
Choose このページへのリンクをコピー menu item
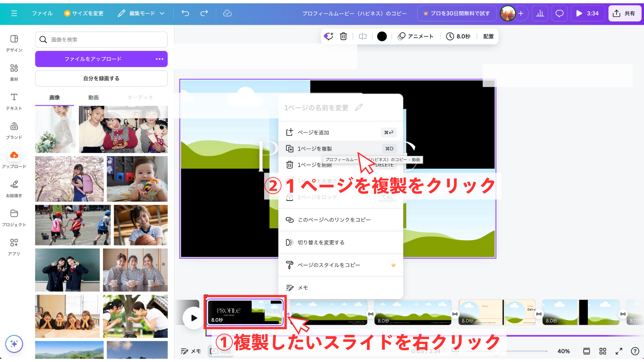(341, 220)
